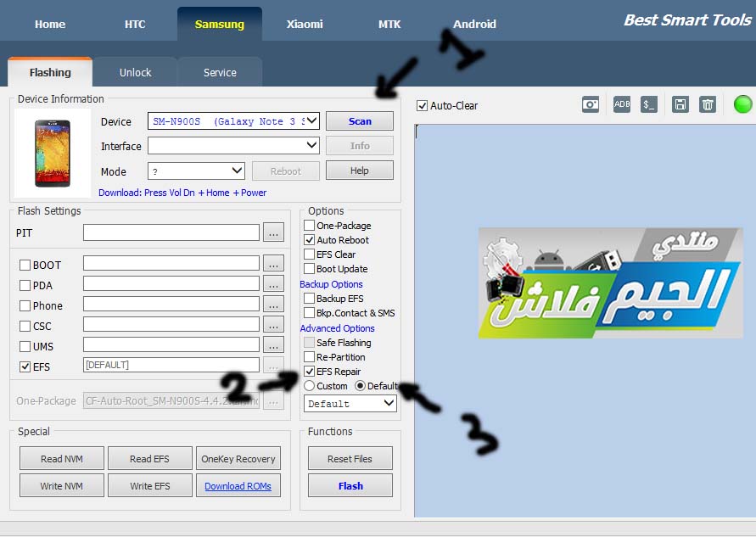756x537 pixels.
Task: Click the UMS file path field
Action: click(171, 344)
